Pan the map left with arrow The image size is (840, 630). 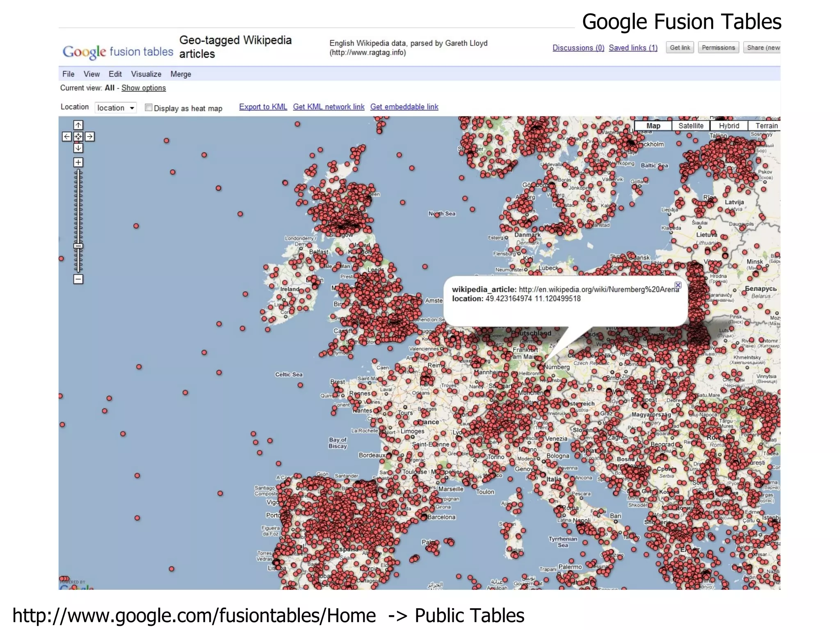tap(66, 137)
